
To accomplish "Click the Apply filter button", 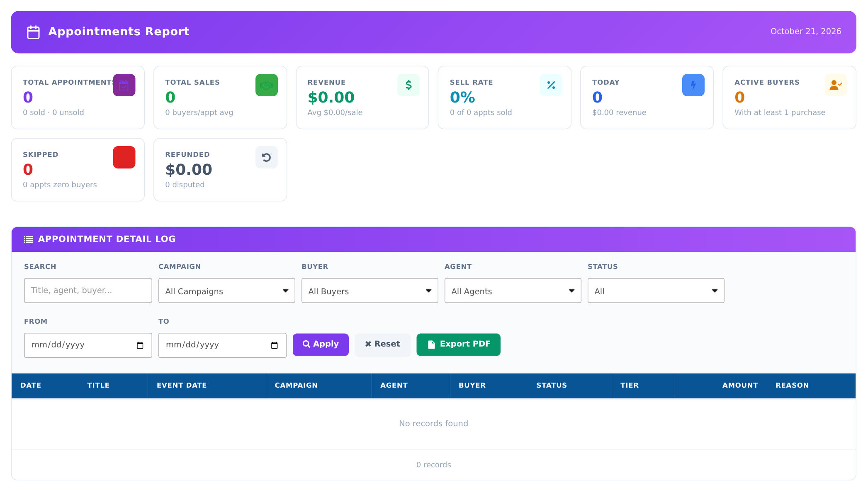I will coord(321,344).
